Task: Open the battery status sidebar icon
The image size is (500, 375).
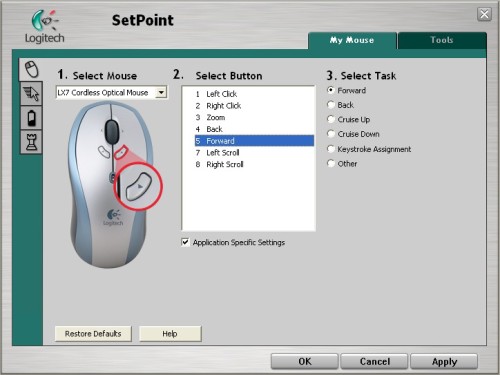Action: (31, 118)
